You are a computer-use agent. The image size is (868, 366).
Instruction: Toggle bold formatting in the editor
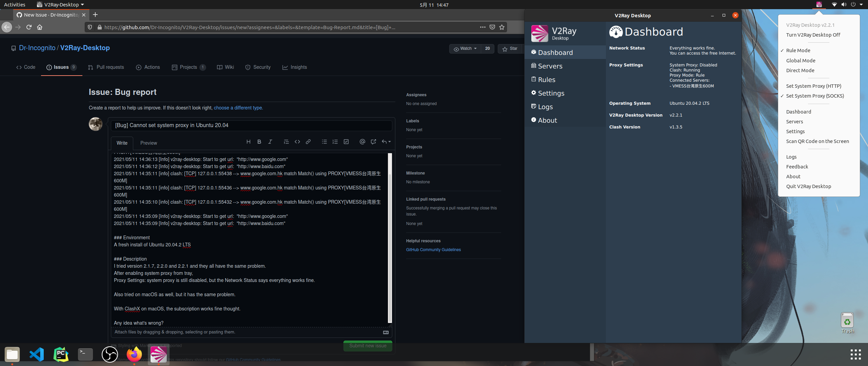[x=259, y=142]
